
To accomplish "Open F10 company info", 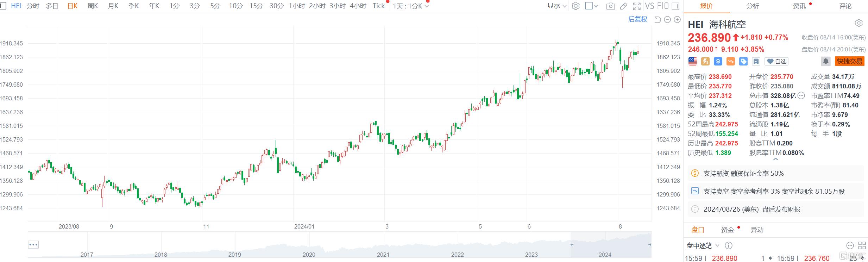I will pos(663,6).
